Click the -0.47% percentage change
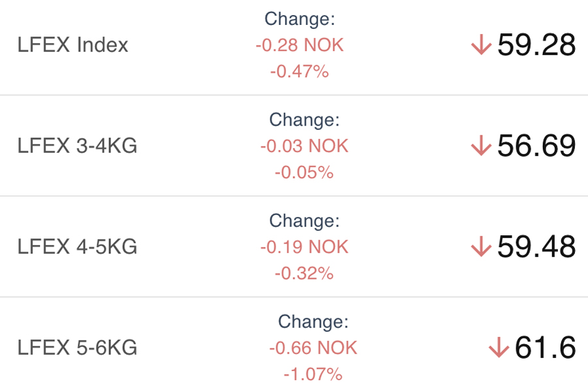 [x=299, y=71]
